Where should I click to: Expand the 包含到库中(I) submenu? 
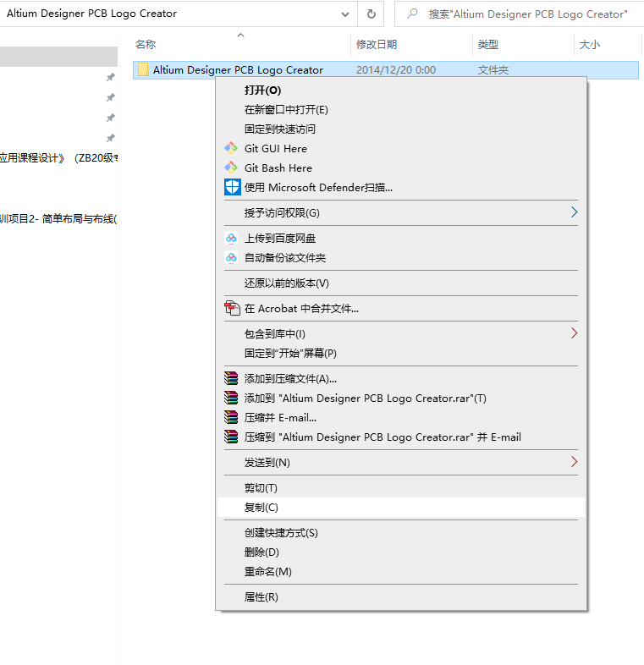tap(574, 333)
